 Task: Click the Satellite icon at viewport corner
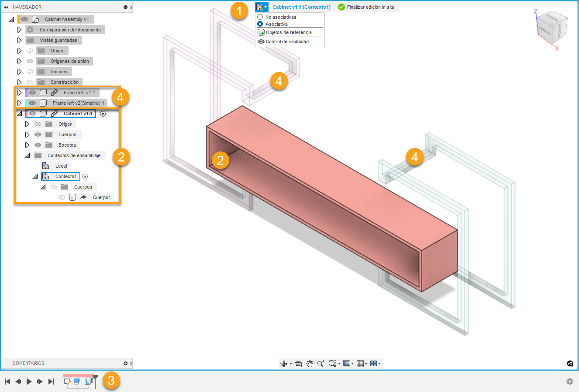pos(570,363)
